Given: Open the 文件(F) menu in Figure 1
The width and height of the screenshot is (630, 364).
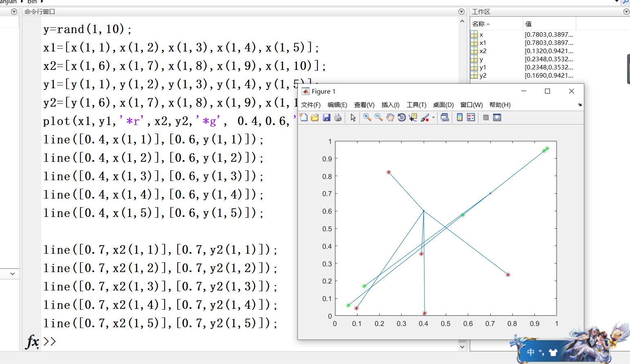Looking at the screenshot, I should pyautogui.click(x=311, y=105).
